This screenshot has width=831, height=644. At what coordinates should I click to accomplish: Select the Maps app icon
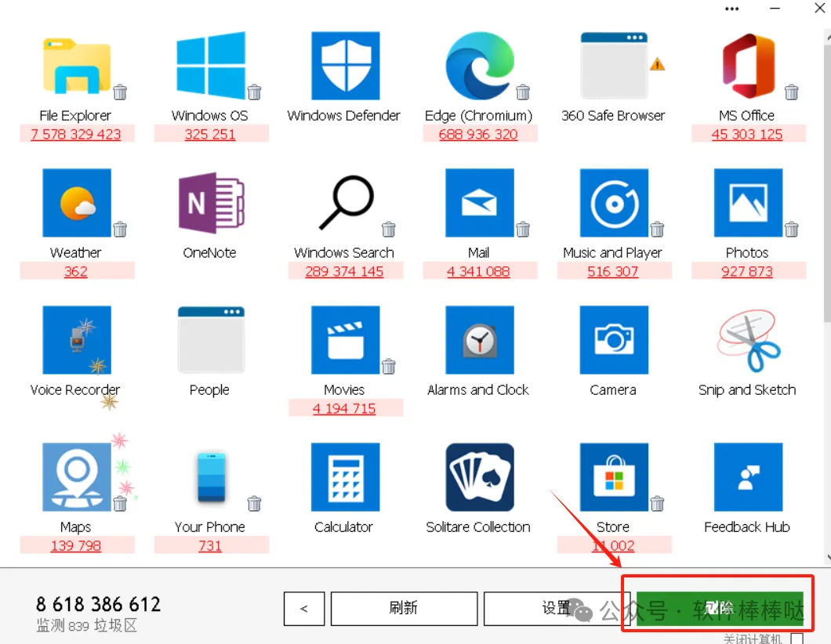(77, 477)
